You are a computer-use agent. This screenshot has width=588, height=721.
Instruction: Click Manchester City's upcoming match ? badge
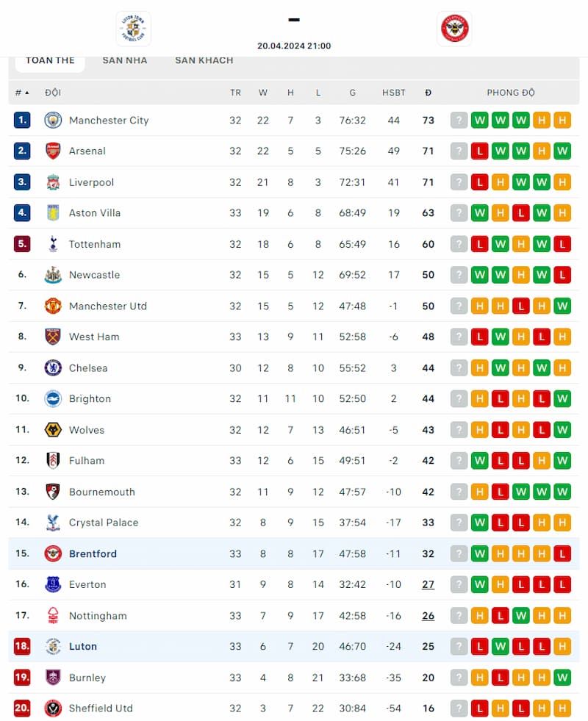point(459,120)
